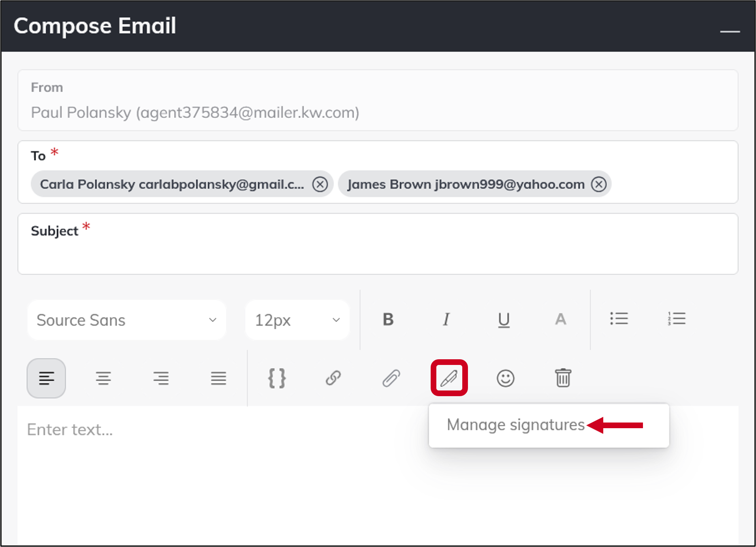756x547 pixels.
Task: Remove Carla Polansky from recipients
Action: (320, 184)
